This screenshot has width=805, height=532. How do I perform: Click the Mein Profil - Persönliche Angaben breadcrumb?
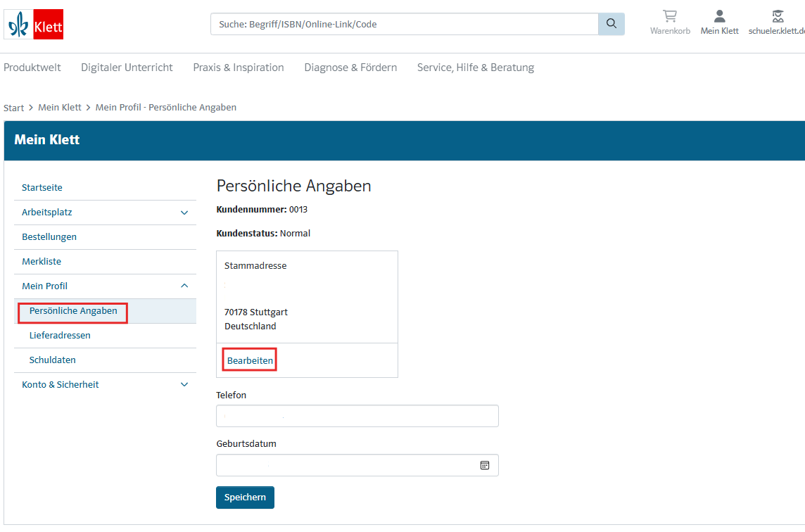(x=166, y=108)
